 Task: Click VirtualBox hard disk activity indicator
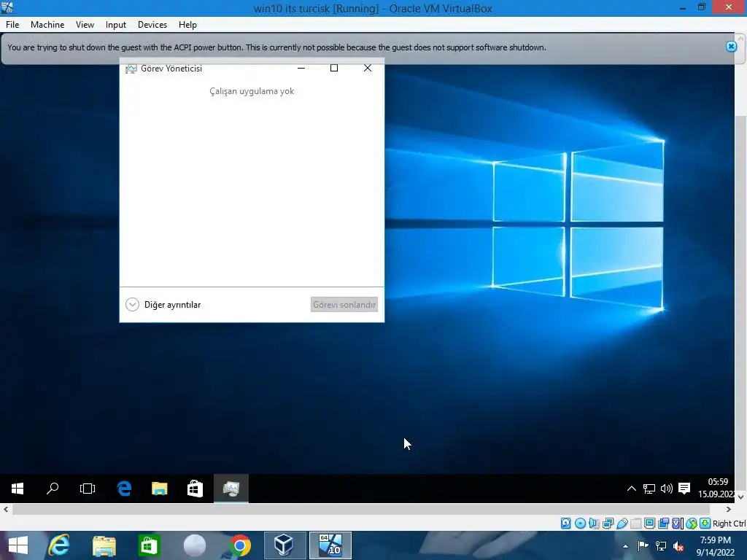[x=565, y=524]
